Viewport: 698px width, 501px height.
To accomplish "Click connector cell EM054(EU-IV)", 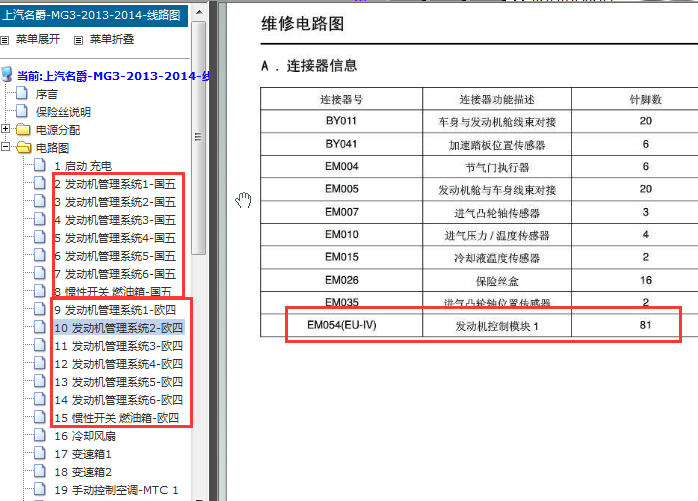I will 341,325.
